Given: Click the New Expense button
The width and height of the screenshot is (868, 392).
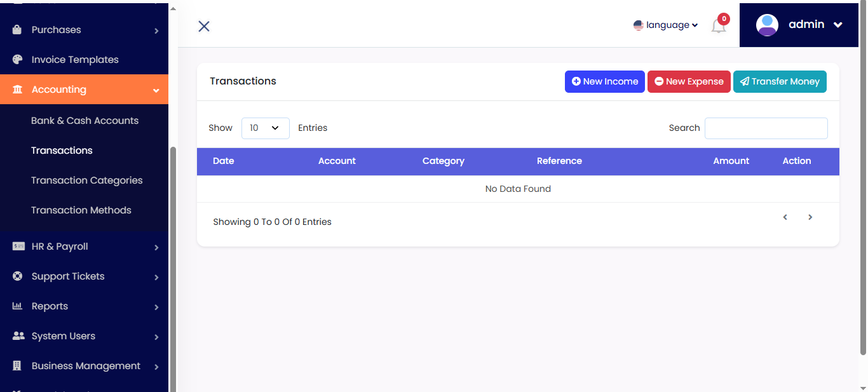Looking at the screenshot, I should coord(689,81).
